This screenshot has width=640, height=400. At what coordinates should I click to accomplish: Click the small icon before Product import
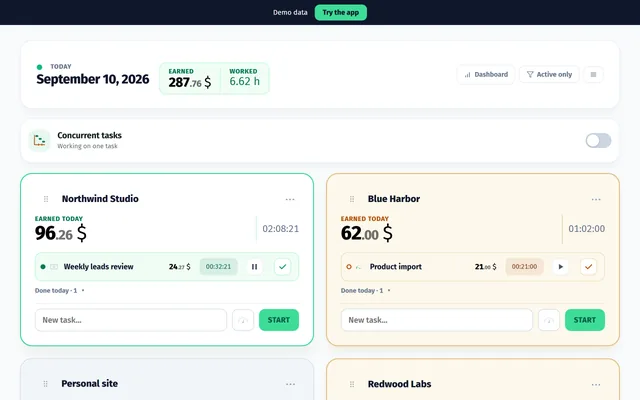[359, 267]
